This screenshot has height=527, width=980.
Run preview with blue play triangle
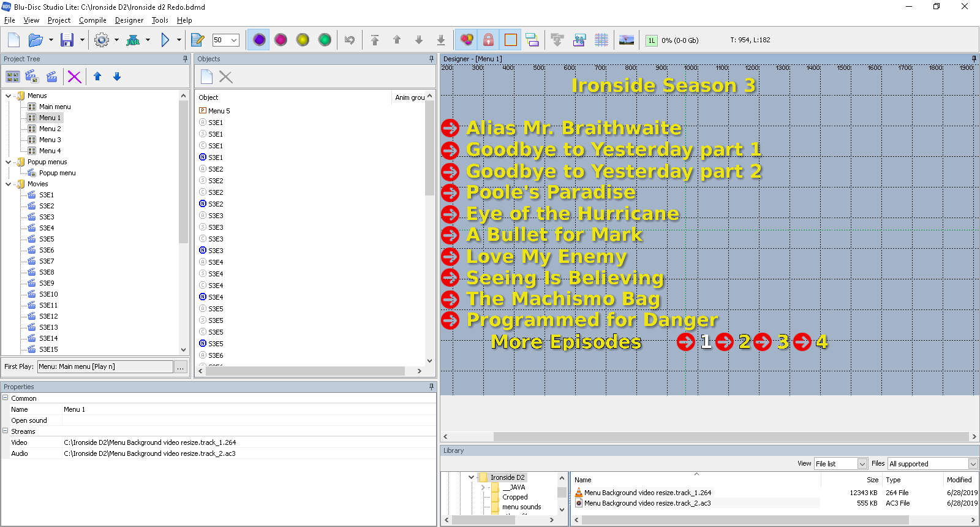pyautogui.click(x=165, y=40)
